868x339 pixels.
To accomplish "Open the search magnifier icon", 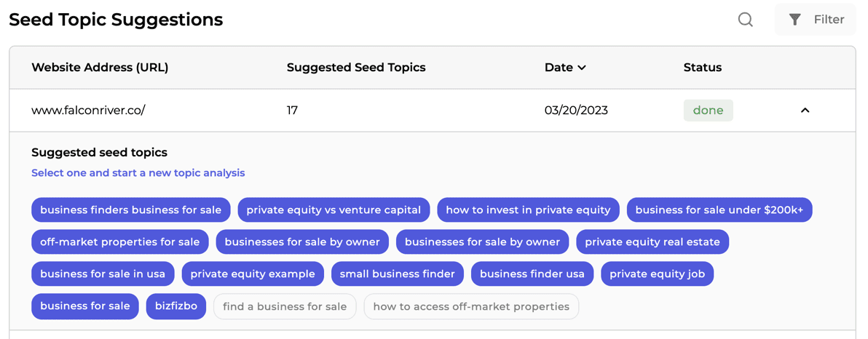I will pyautogui.click(x=746, y=20).
